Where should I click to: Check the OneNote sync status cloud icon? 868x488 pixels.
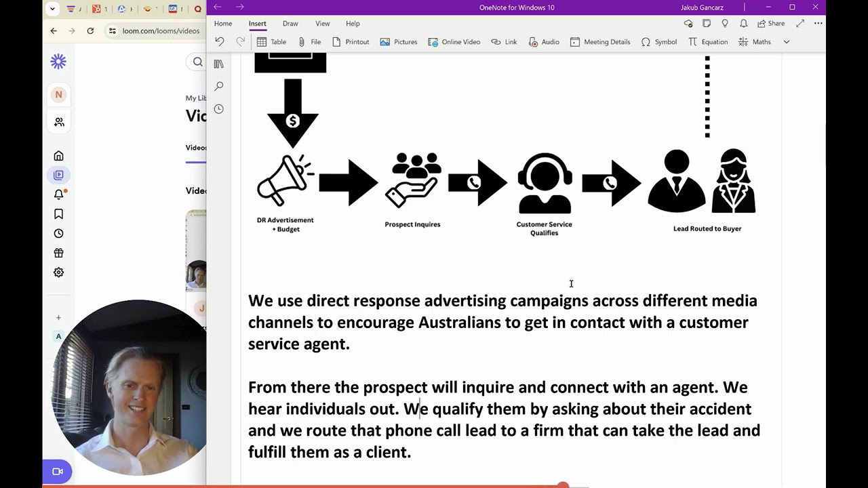[x=688, y=23]
